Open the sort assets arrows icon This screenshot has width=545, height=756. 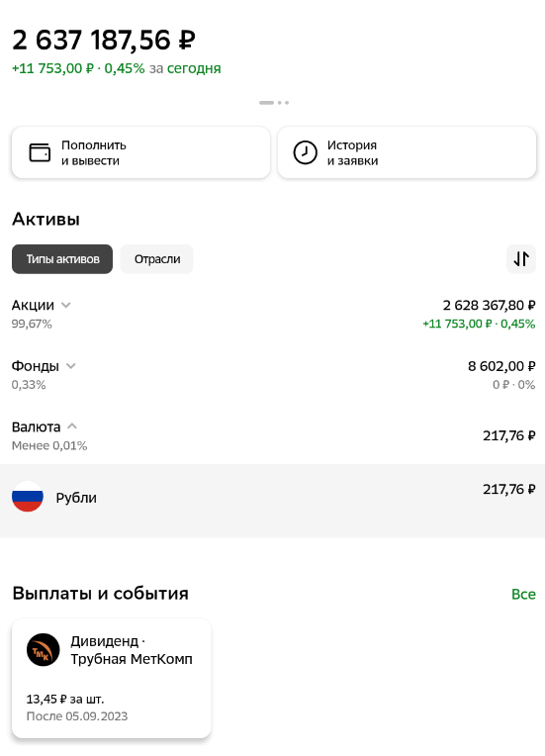[521, 259]
